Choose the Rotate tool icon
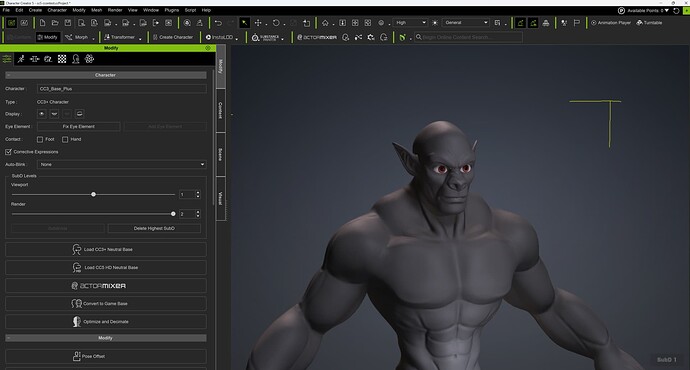This screenshot has height=370, width=690. (276, 22)
